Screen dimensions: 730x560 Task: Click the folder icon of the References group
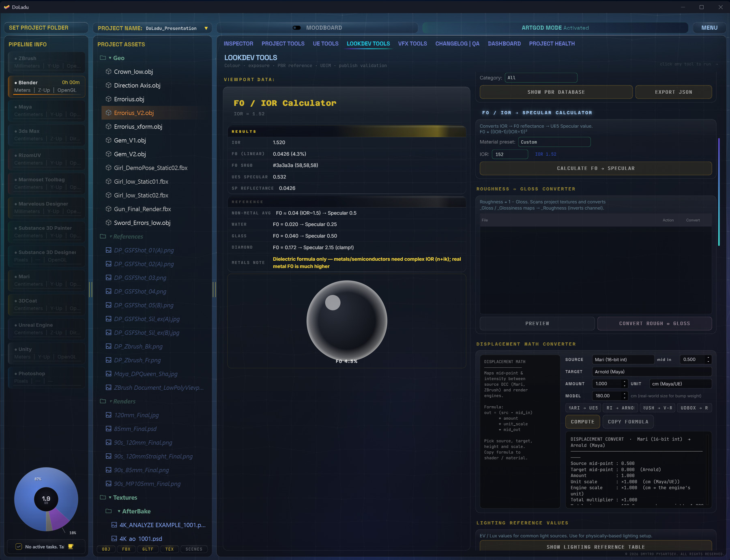pos(103,236)
